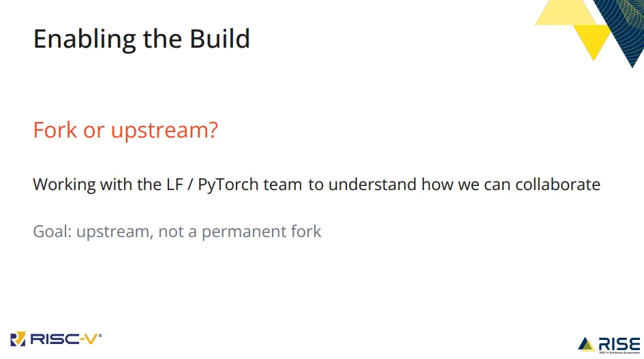Screen dimensions: 644x359
Task: Click the pale yellow triangle decoration
Action: point(565,13)
